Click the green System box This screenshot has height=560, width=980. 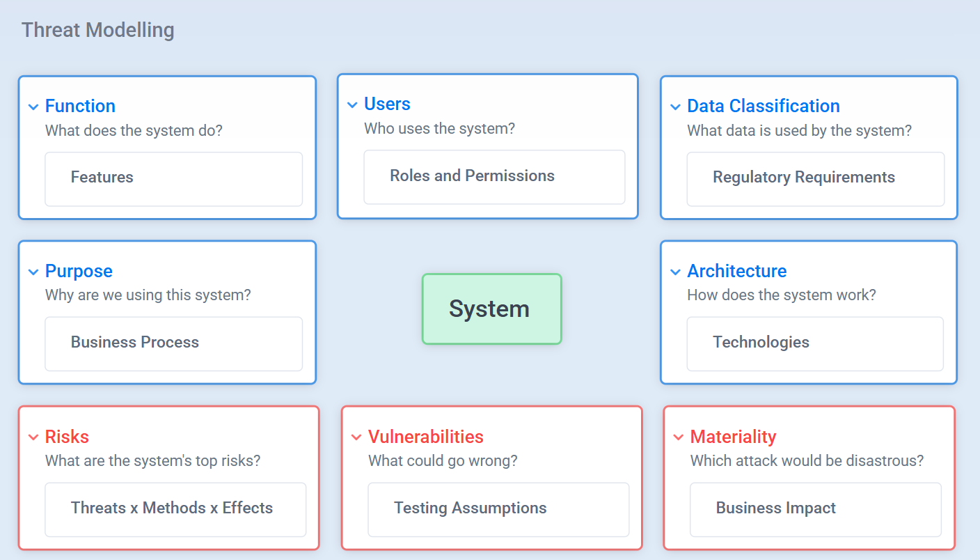[x=491, y=309]
